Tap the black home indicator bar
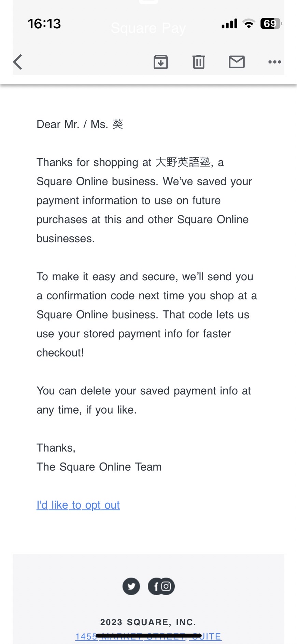This screenshot has width=297, height=644. pos(148,635)
